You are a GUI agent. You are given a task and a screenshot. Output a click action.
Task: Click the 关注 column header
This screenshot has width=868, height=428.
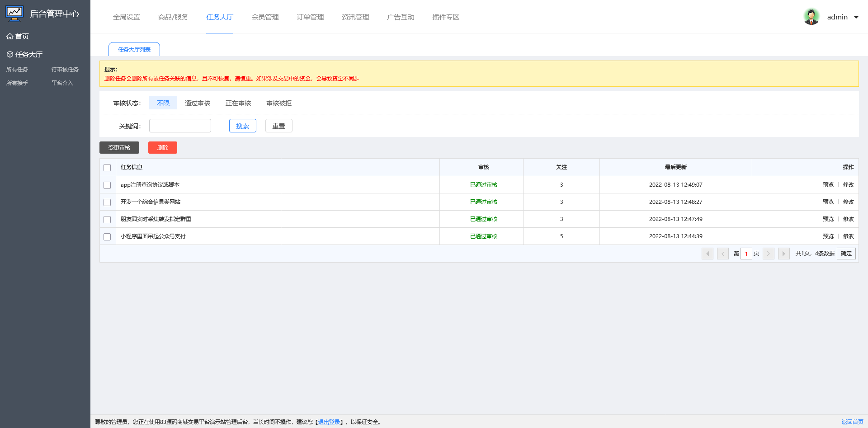pyautogui.click(x=561, y=167)
